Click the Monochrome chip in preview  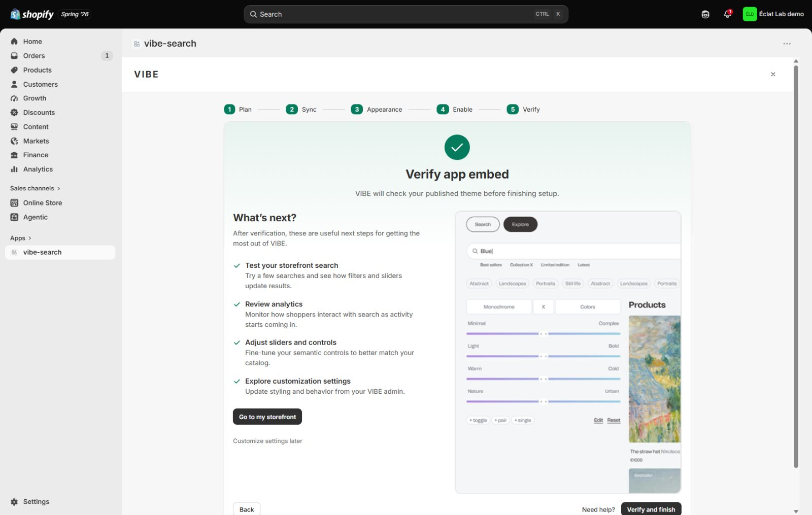tap(499, 307)
